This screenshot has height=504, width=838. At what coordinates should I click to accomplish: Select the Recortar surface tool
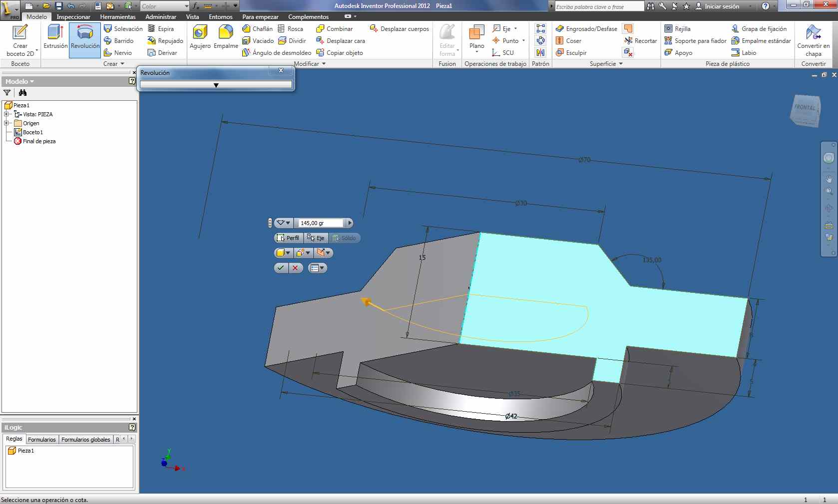click(640, 40)
